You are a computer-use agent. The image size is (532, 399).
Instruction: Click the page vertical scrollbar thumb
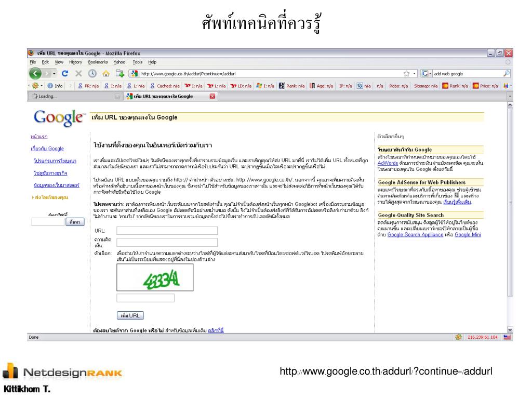[x=510, y=203]
